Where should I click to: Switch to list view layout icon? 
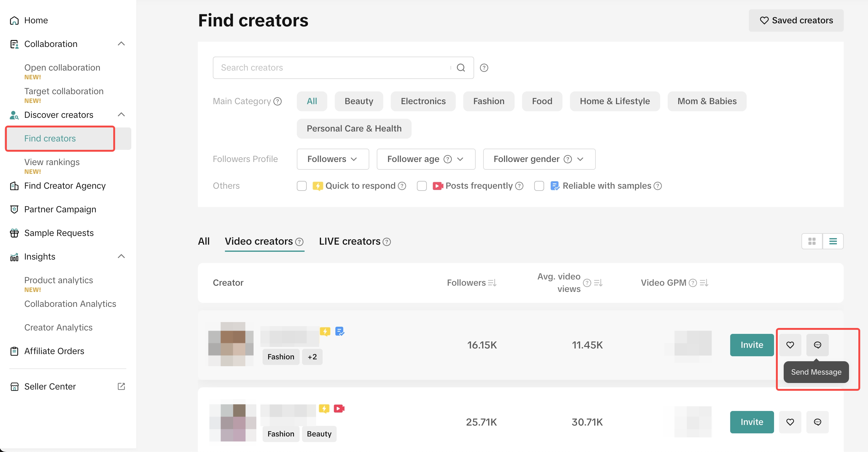pos(833,241)
